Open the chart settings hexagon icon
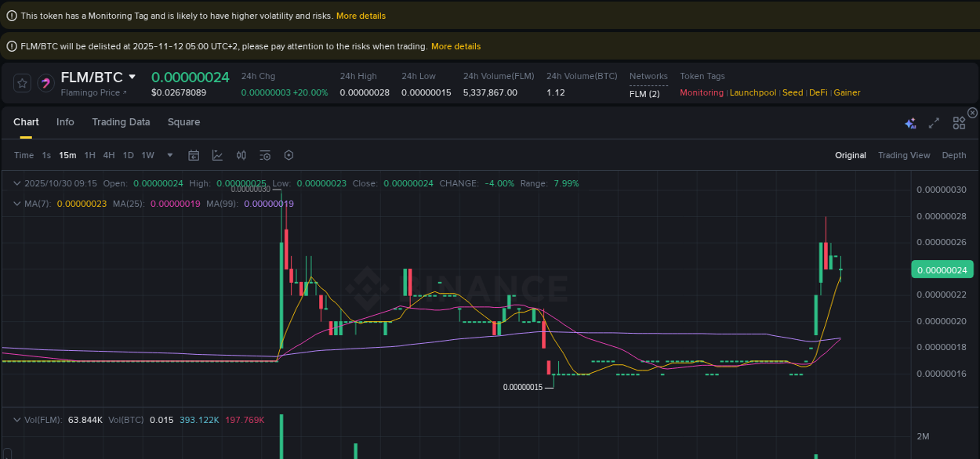Screen dimensions: 980x459 pyautogui.click(x=289, y=155)
